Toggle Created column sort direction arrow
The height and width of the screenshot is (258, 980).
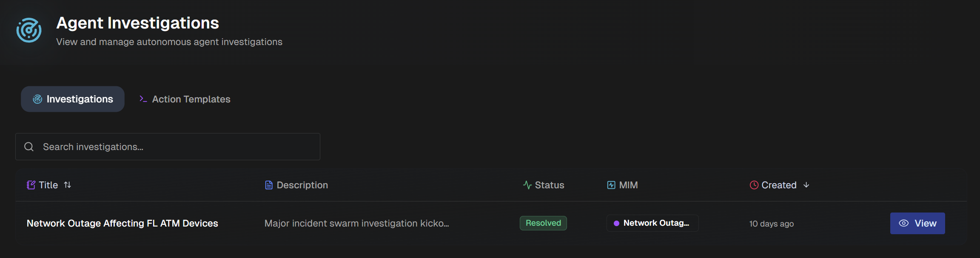(806, 185)
